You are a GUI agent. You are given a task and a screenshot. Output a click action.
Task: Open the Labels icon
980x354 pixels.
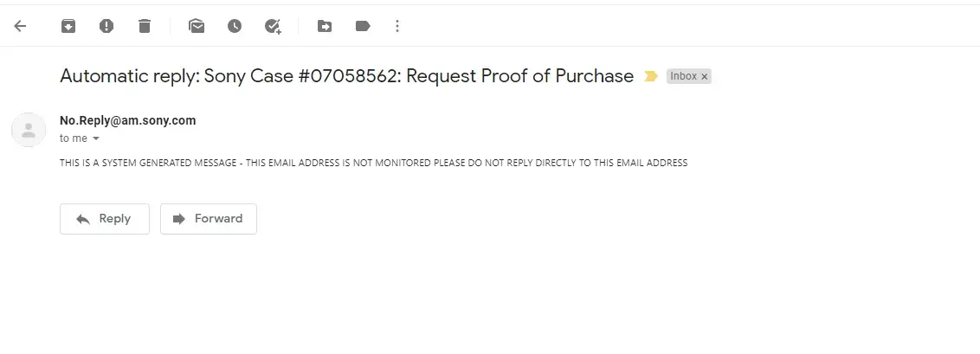coord(363,26)
